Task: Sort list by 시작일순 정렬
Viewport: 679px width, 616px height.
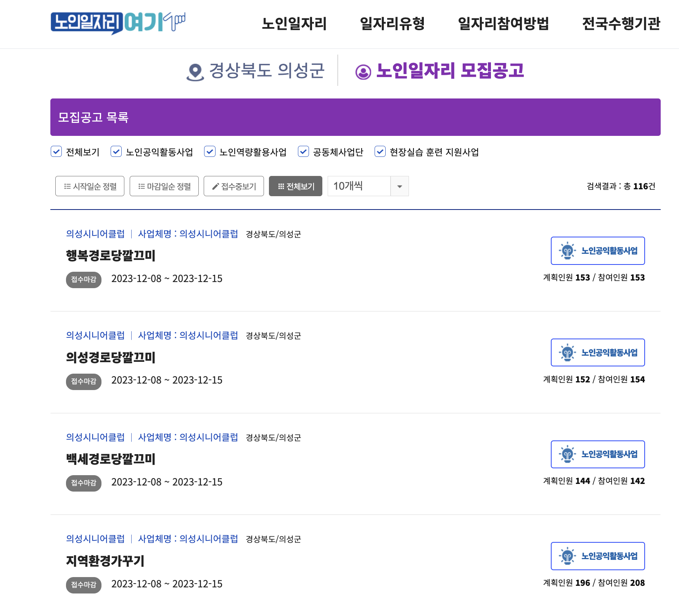Action: [x=90, y=186]
